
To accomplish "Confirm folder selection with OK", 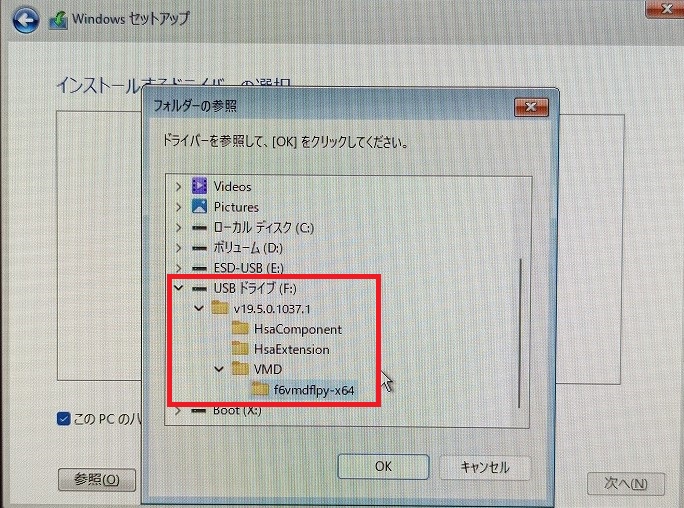I will tap(383, 467).
